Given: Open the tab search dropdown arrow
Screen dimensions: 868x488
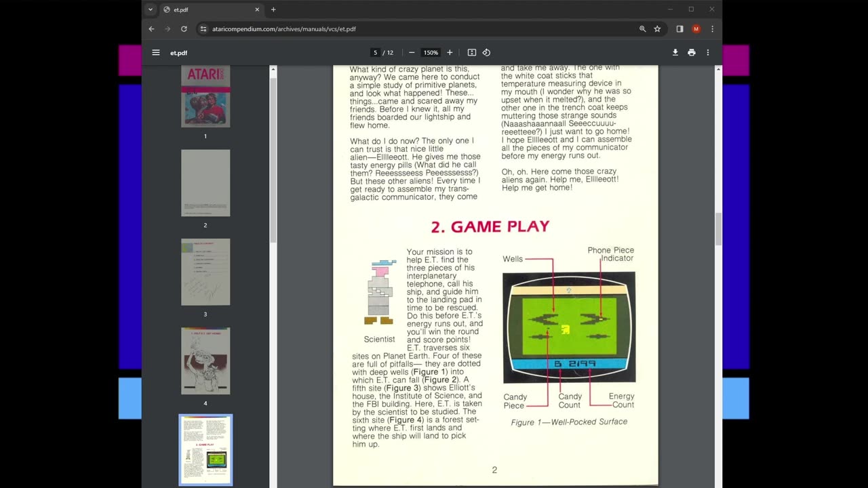Looking at the screenshot, I should pyautogui.click(x=151, y=9).
